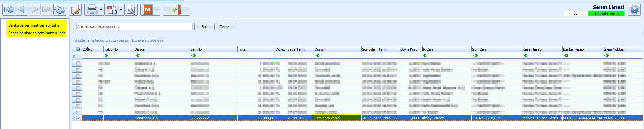This screenshot has height=129, width=644.
Task: Click the PDF save icon
Action: point(112,10)
